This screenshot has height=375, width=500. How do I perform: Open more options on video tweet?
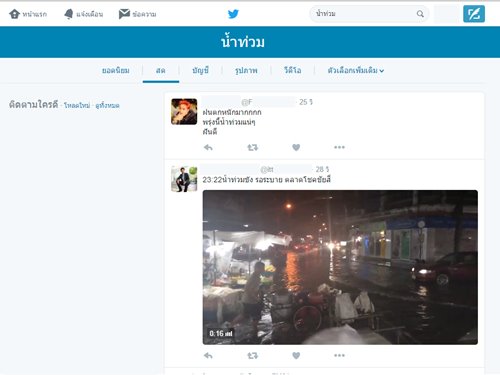coord(339,356)
